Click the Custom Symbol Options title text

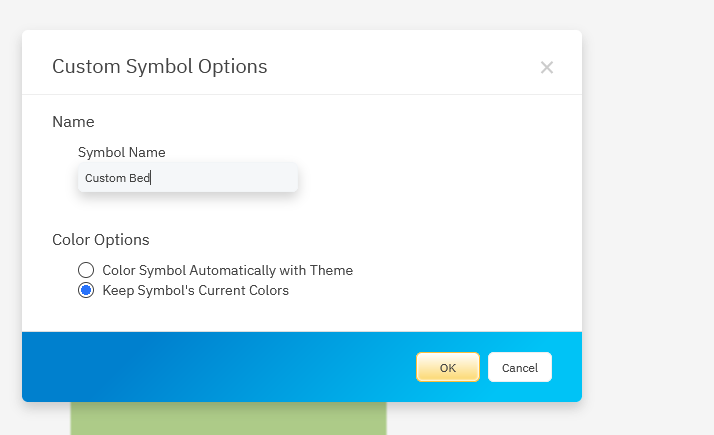coord(159,67)
